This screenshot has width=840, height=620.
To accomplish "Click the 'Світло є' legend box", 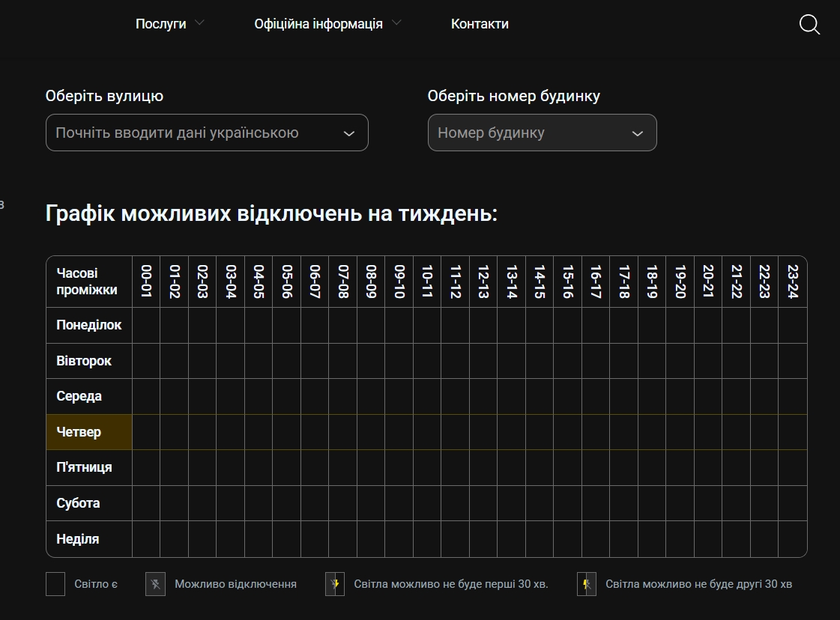I will coord(55,584).
